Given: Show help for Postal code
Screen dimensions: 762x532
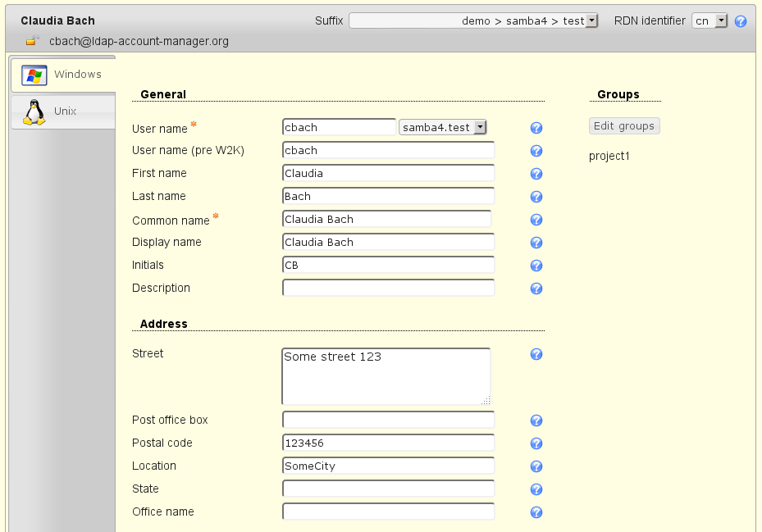Looking at the screenshot, I should coord(536,443).
